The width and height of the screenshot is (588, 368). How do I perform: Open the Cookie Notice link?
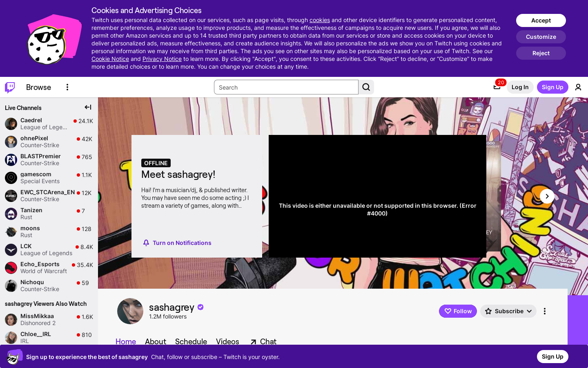click(110, 59)
